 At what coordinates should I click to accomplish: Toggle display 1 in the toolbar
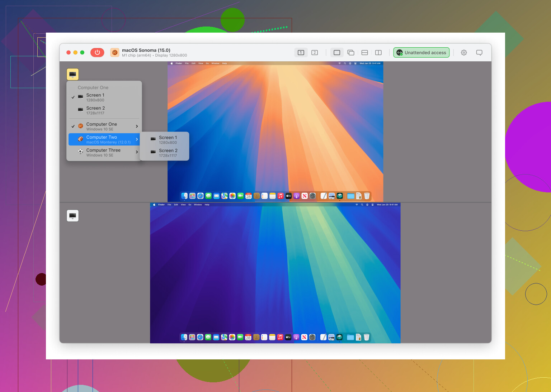301,53
